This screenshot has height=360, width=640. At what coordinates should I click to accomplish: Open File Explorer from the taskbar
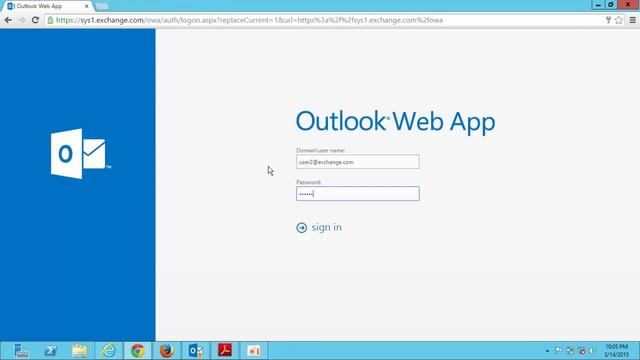[80, 351]
